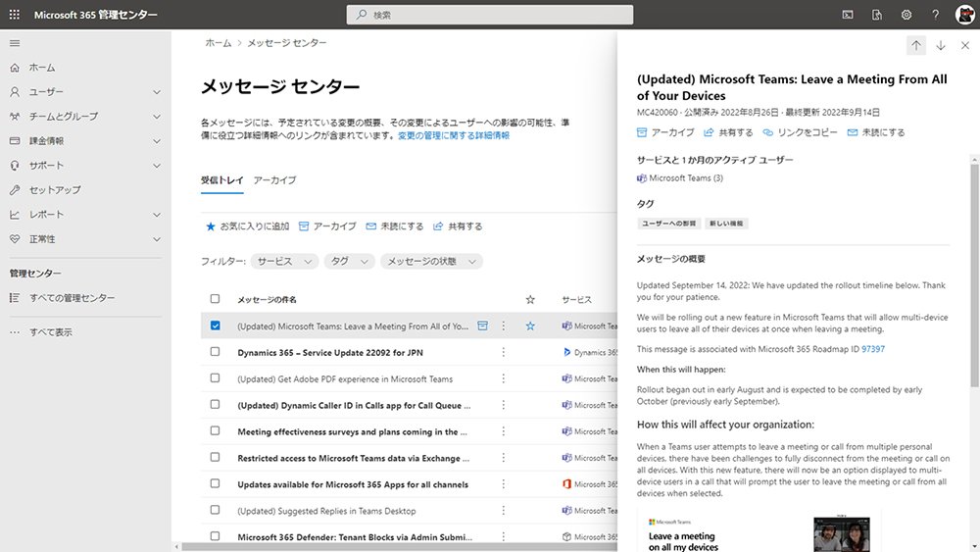Click お気に入りに追加 toolbar button
The image size is (980, 552).
click(248, 226)
